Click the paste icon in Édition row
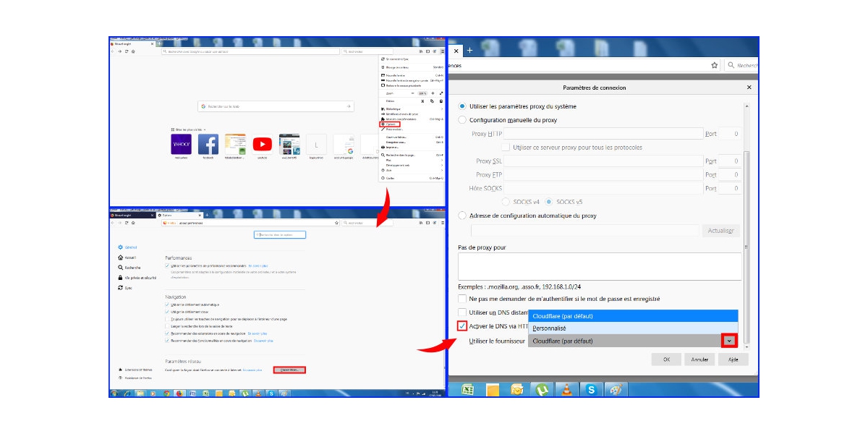Viewport: 868px width, 434px height. point(441,101)
